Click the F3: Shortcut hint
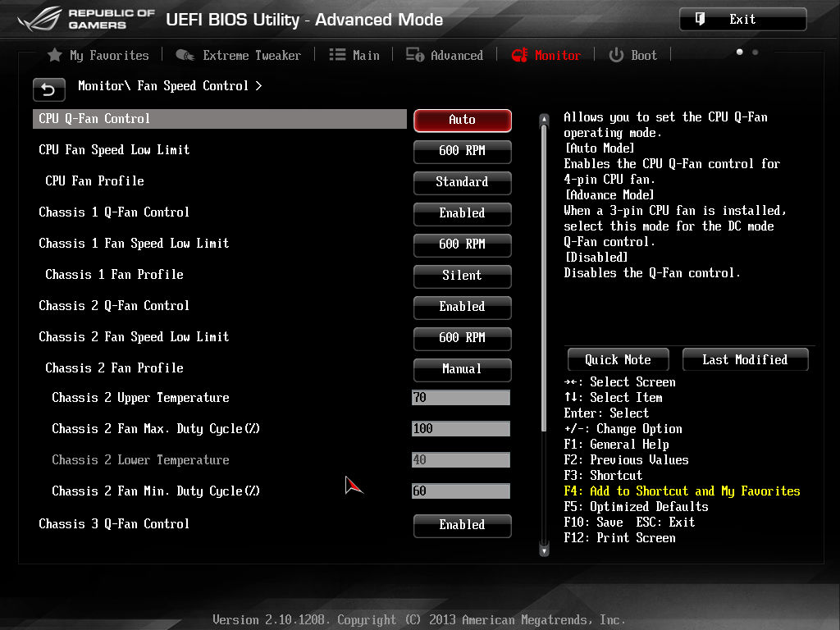Viewport: 840px width, 630px height. tap(603, 475)
